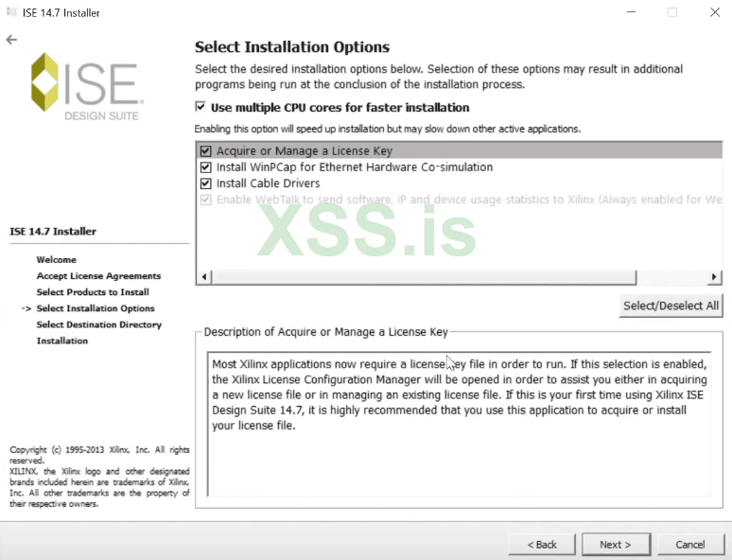The width and height of the screenshot is (732, 560).
Task: Uncheck Acquire or Manage a License Key
Action: click(205, 150)
